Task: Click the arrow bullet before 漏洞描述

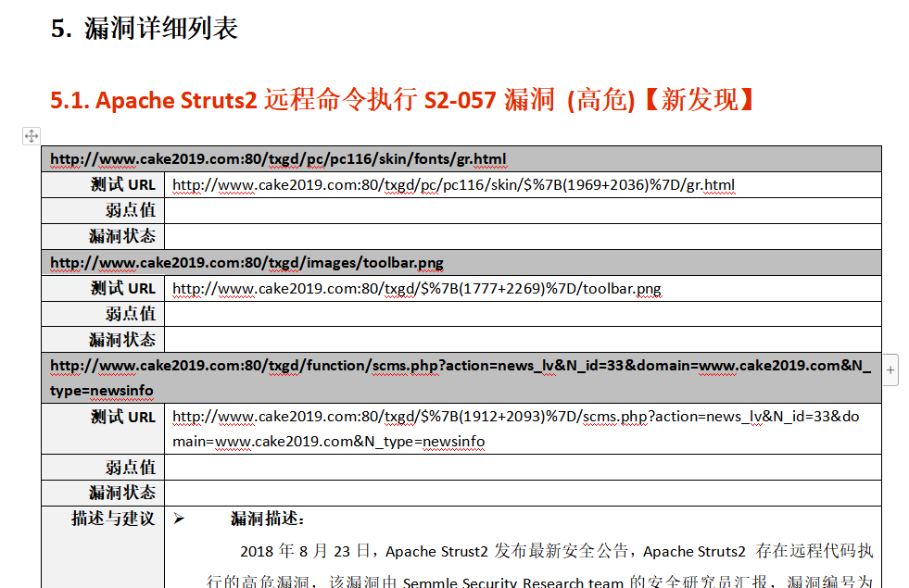Action: (x=180, y=519)
